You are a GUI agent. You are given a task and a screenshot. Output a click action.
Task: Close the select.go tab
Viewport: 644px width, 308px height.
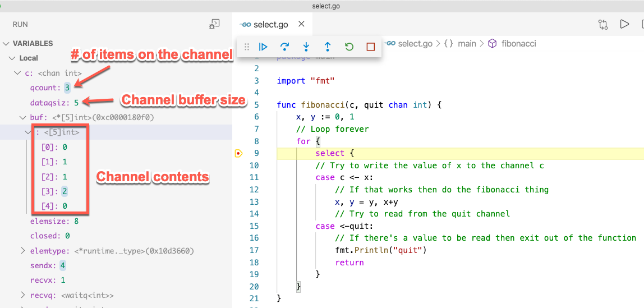tap(301, 24)
